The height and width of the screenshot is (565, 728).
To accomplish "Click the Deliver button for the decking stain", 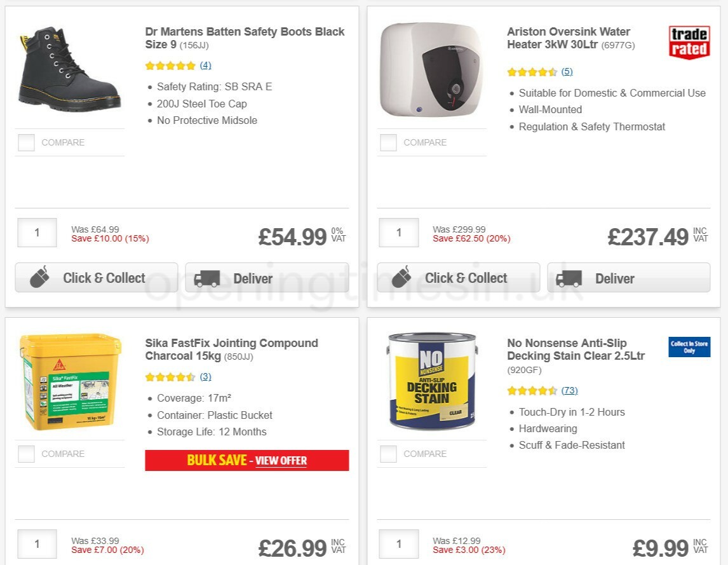I will coord(628,562).
